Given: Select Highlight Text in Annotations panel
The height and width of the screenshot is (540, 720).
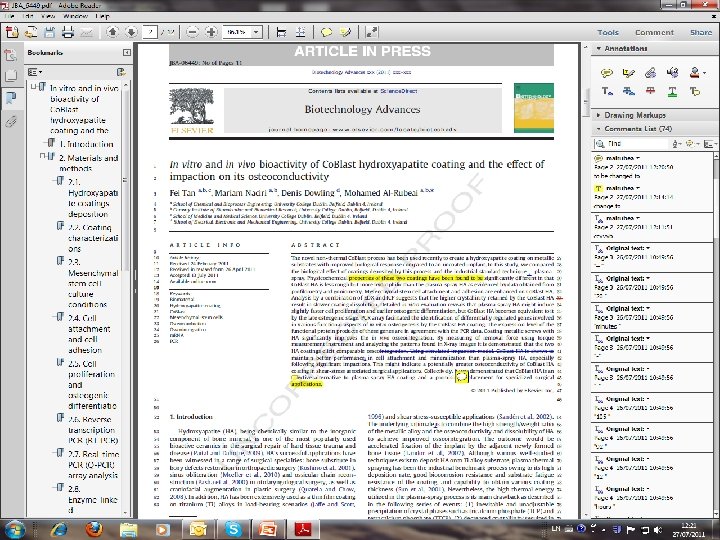Looking at the screenshot, I should click(628, 72).
